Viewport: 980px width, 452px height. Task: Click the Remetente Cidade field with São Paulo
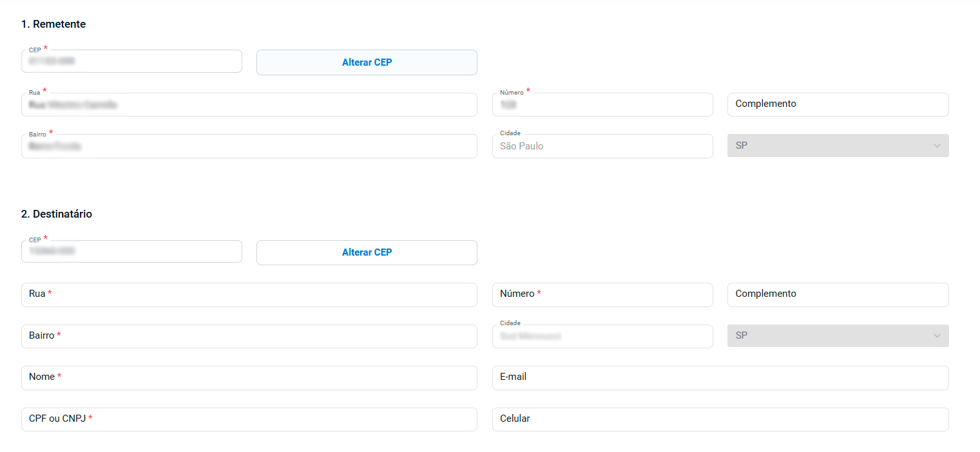pyautogui.click(x=602, y=147)
